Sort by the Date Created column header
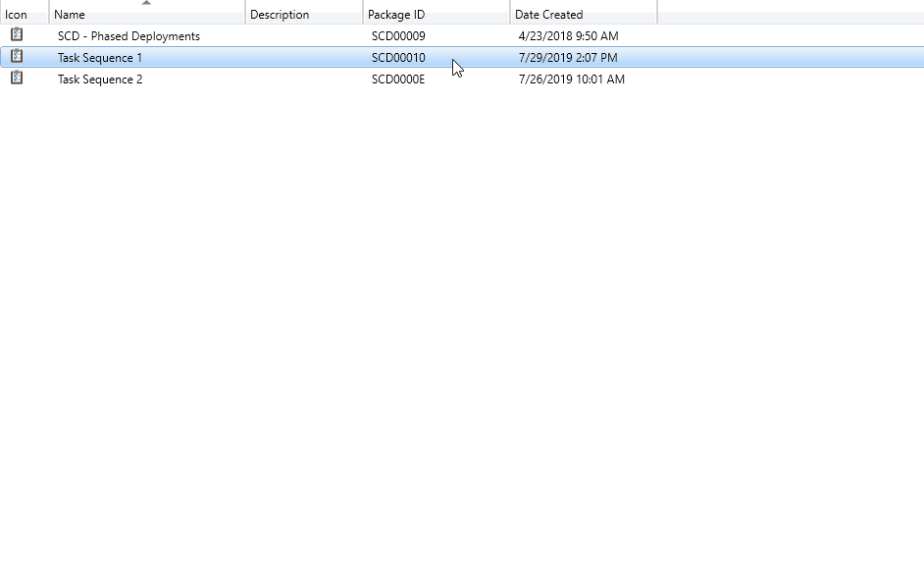 pyautogui.click(x=584, y=14)
